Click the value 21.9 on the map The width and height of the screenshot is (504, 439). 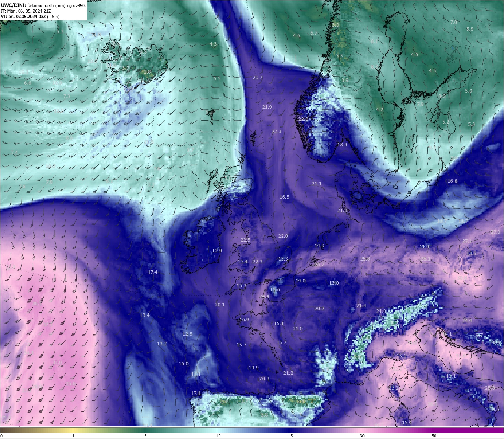tap(267, 107)
